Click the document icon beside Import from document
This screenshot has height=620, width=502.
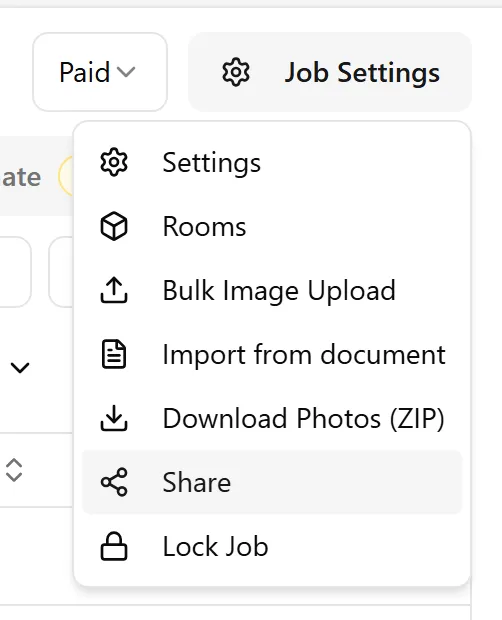114,354
